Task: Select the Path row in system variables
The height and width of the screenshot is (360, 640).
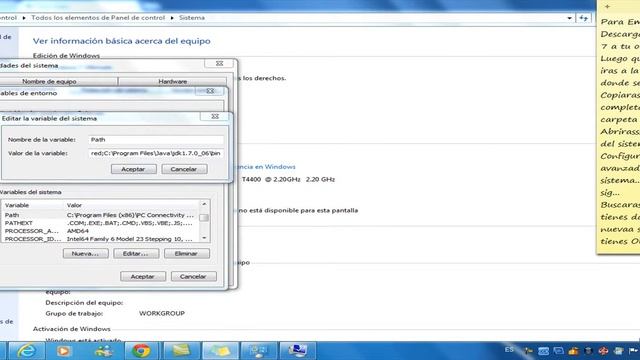Action: (100, 215)
